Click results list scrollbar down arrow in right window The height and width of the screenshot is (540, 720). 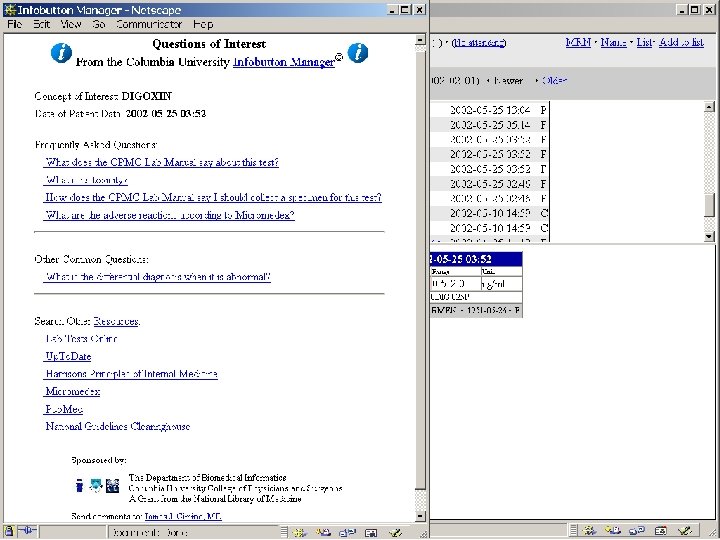(709, 236)
